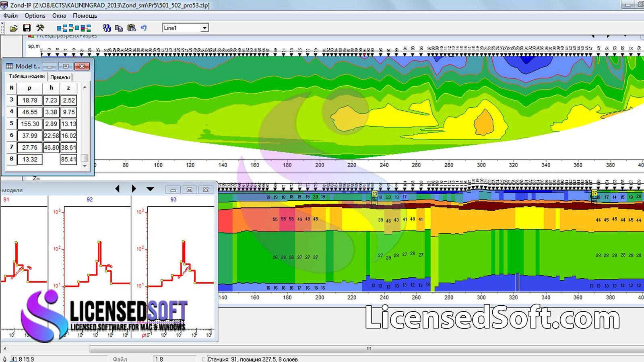
Task: Open the Line1 profile dropdown
Action: point(205,28)
